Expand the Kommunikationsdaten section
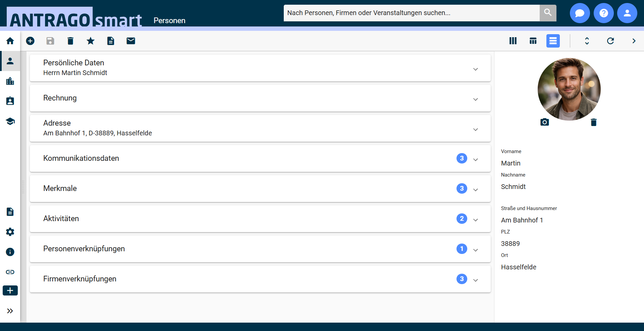The width and height of the screenshot is (644, 331). [x=475, y=160]
